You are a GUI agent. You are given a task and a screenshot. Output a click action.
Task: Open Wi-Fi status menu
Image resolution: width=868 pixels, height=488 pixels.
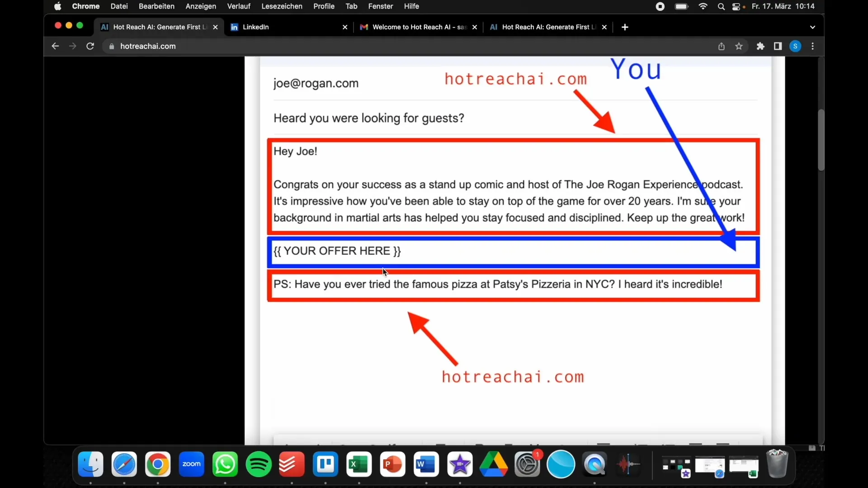(703, 6)
